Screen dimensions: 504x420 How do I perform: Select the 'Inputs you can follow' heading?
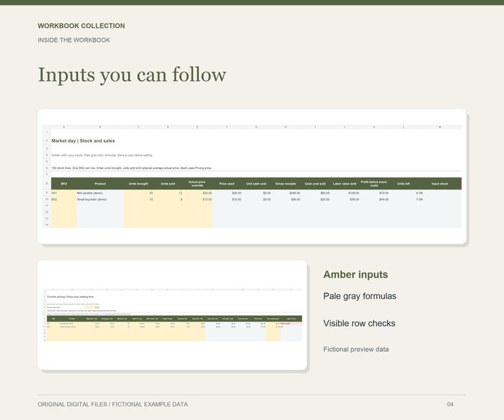(x=132, y=75)
